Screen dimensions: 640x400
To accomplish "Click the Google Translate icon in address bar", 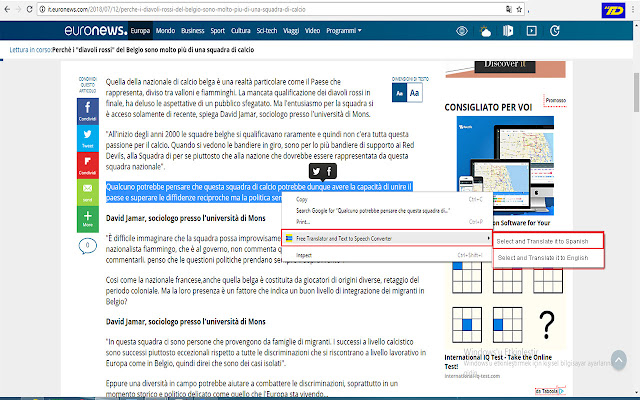I will (x=509, y=9).
